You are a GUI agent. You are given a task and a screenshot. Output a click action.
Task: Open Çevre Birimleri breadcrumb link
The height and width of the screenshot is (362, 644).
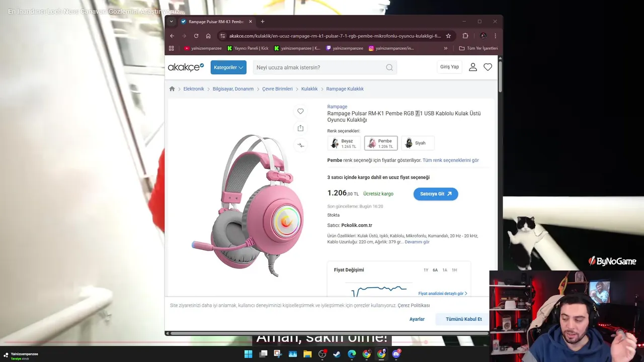click(x=277, y=88)
